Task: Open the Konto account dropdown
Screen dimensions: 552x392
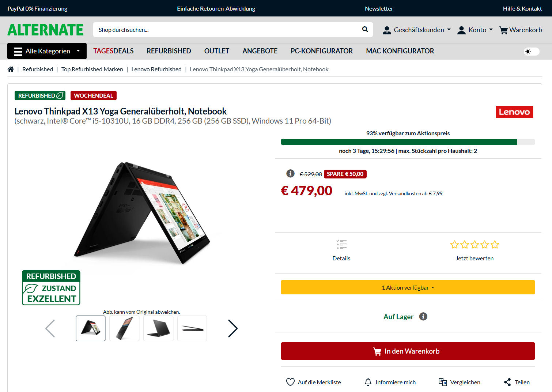Action: (475, 30)
